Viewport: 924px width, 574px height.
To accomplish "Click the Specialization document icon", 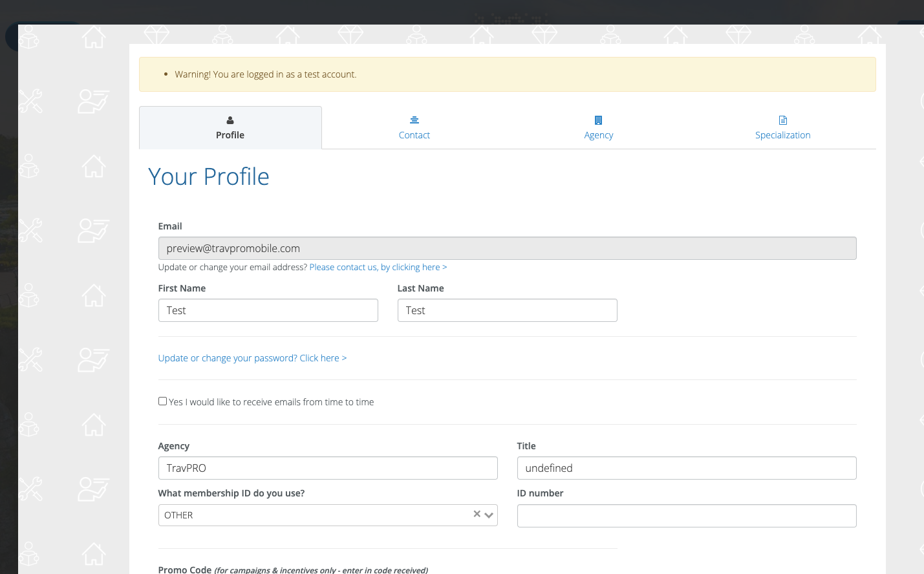I will click(x=783, y=120).
